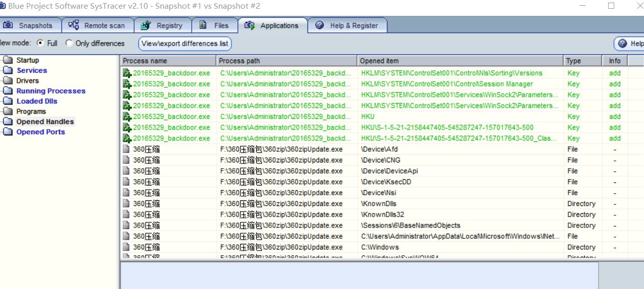Screen dimensions: 644x289
Task: Switch to the Remote scan tab
Action: click(97, 26)
